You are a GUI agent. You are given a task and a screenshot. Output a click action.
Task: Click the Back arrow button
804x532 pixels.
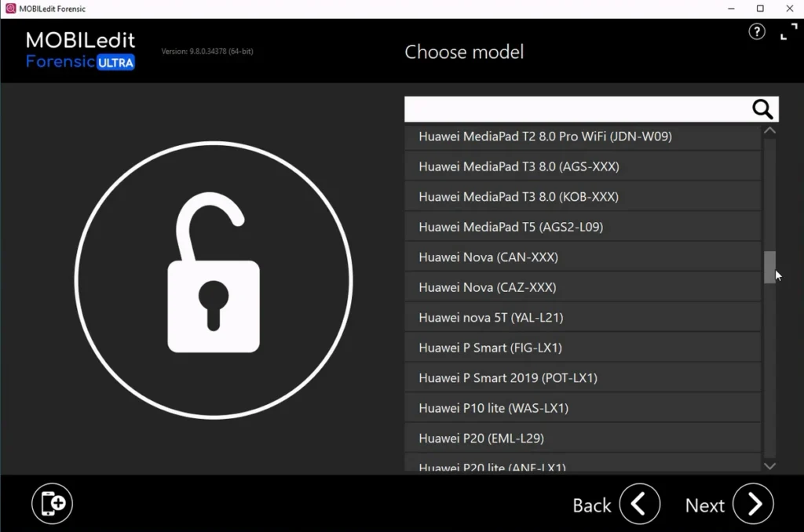[639, 505]
